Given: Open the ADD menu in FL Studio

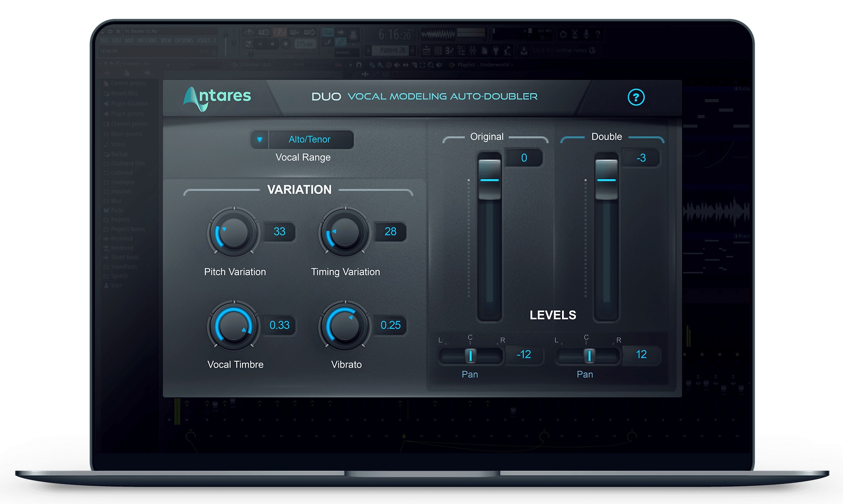Looking at the screenshot, I should [x=129, y=40].
